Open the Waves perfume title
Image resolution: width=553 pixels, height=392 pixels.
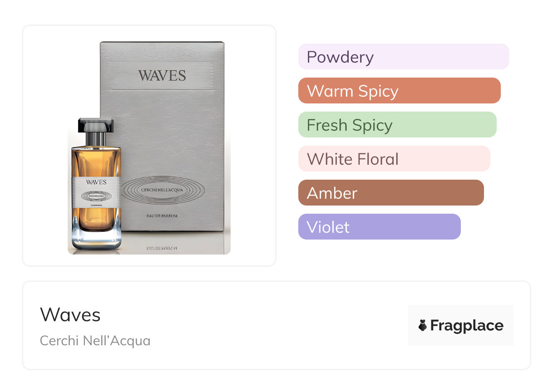point(70,314)
